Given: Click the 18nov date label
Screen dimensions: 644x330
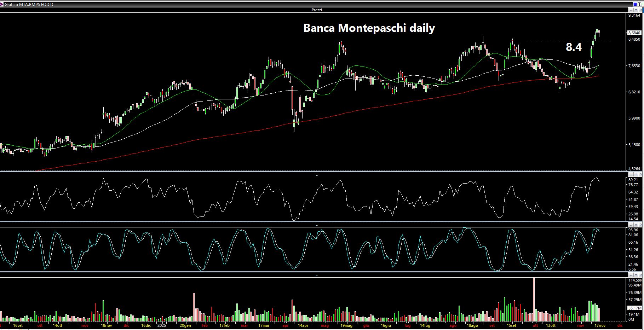Looking at the screenshot, I should click(x=107, y=325).
